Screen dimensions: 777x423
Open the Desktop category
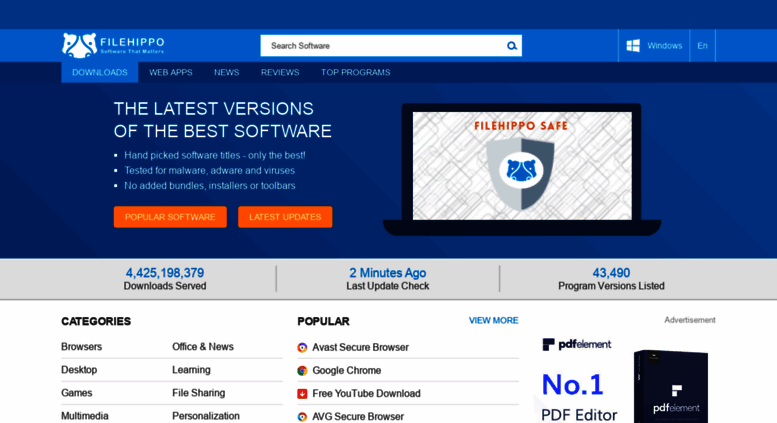tap(79, 370)
